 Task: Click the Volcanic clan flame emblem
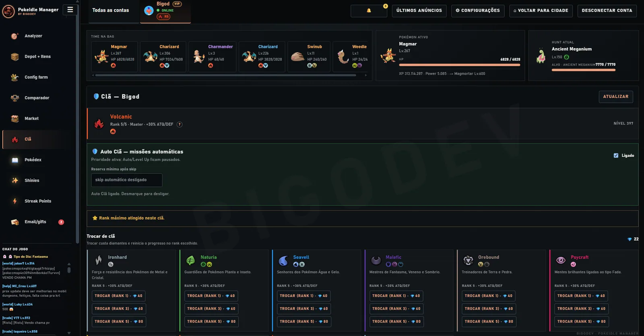click(x=99, y=123)
